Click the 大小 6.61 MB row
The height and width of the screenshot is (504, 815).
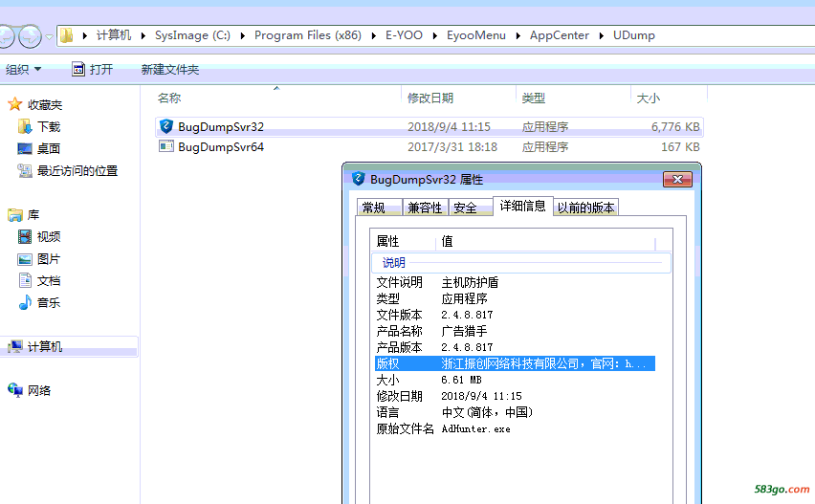515,380
